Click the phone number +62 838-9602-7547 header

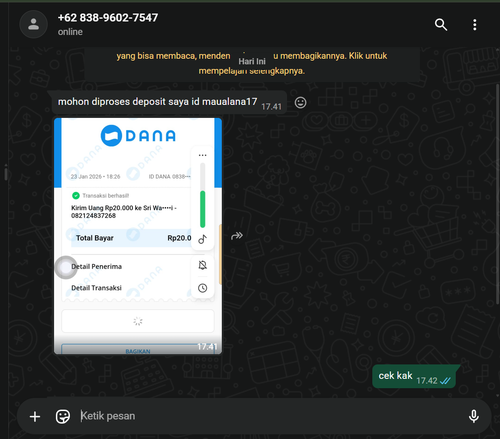[108, 18]
